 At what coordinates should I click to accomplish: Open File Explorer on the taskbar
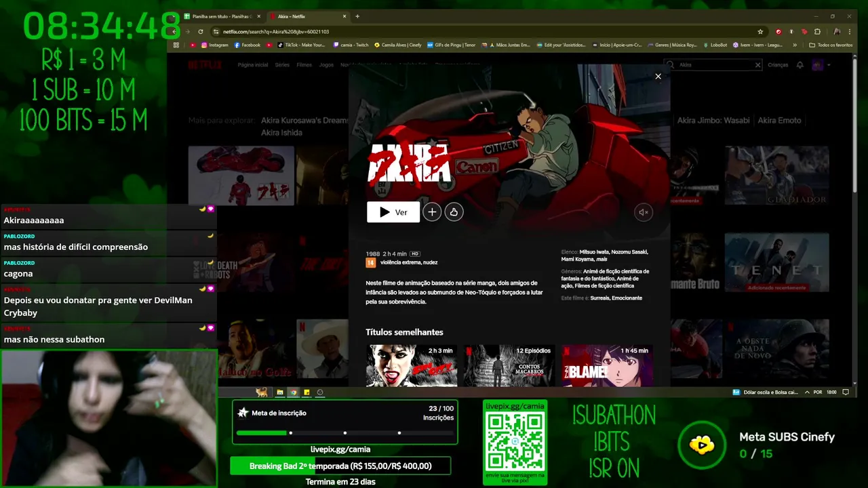point(279,392)
